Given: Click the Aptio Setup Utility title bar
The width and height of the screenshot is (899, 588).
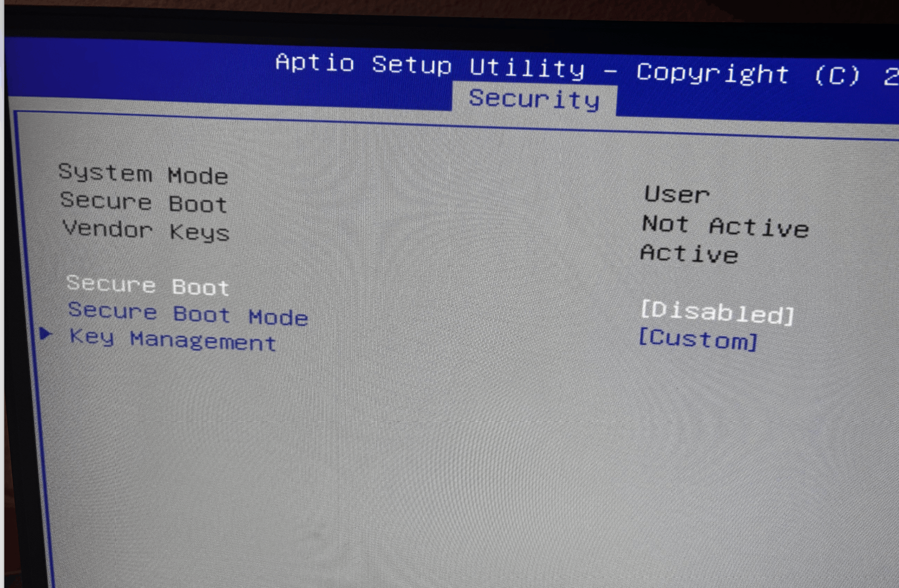Looking at the screenshot, I should [x=431, y=66].
